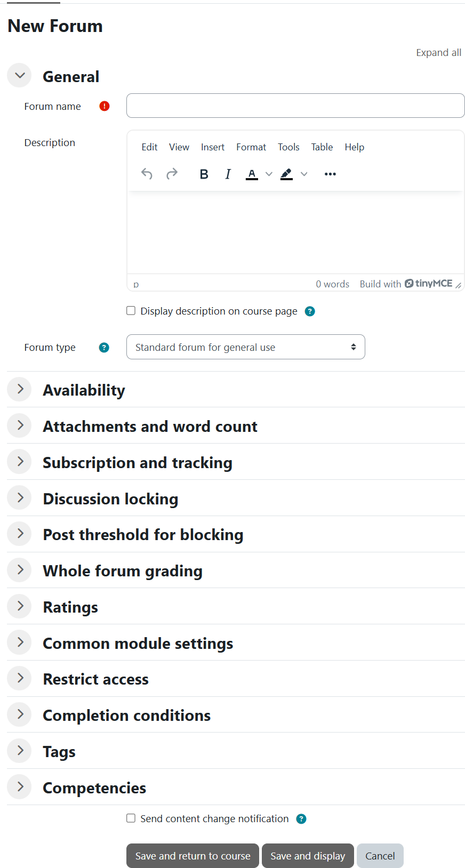Click the Expand all link
Viewport: 465px width, 868px height.
pos(438,53)
